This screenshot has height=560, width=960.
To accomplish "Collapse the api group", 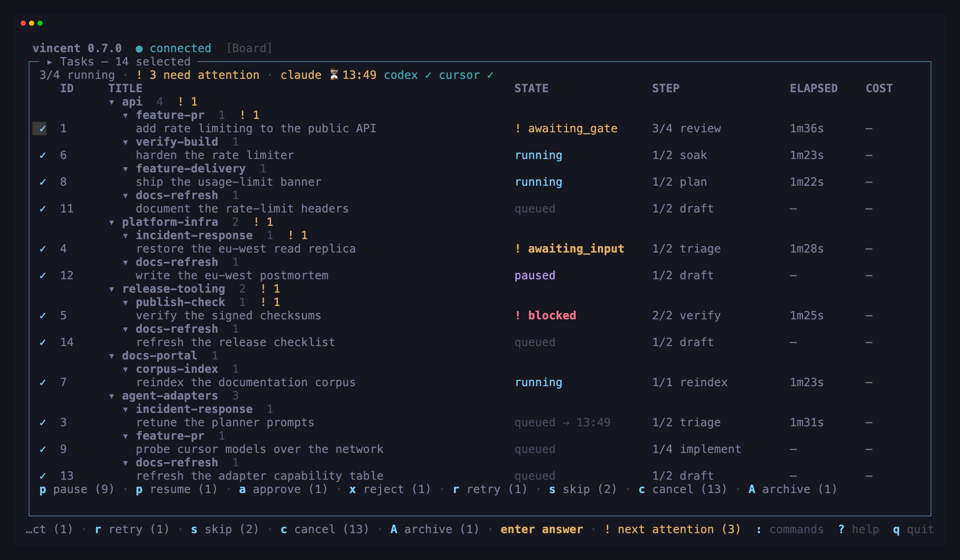I will 112,102.
